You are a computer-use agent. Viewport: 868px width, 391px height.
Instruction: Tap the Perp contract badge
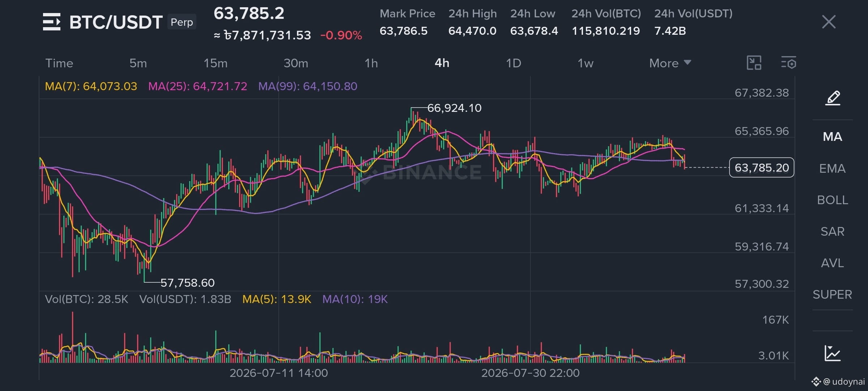[x=182, y=22]
